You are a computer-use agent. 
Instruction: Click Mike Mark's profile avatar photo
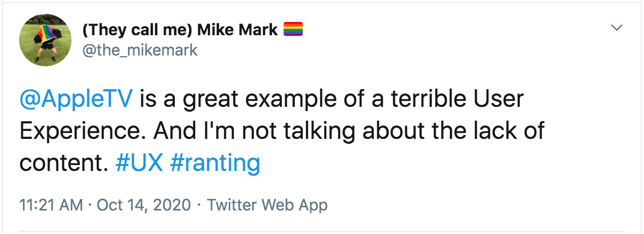coord(45,40)
